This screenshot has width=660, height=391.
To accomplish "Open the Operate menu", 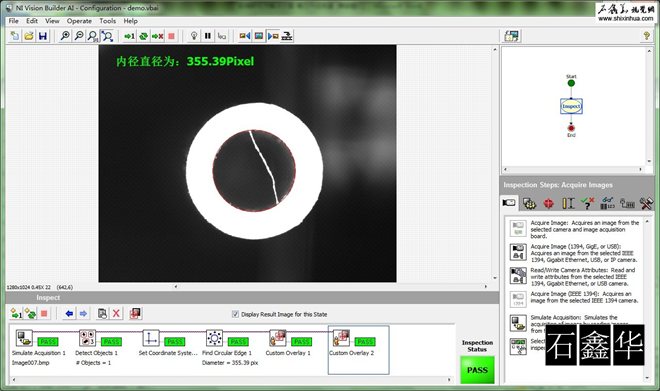I will click(x=79, y=21).
